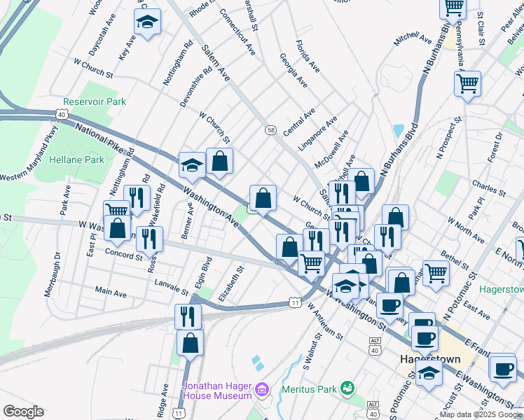Click the school icon near Key Ave
The image size is (524, 420).
[x=147, y=23]
